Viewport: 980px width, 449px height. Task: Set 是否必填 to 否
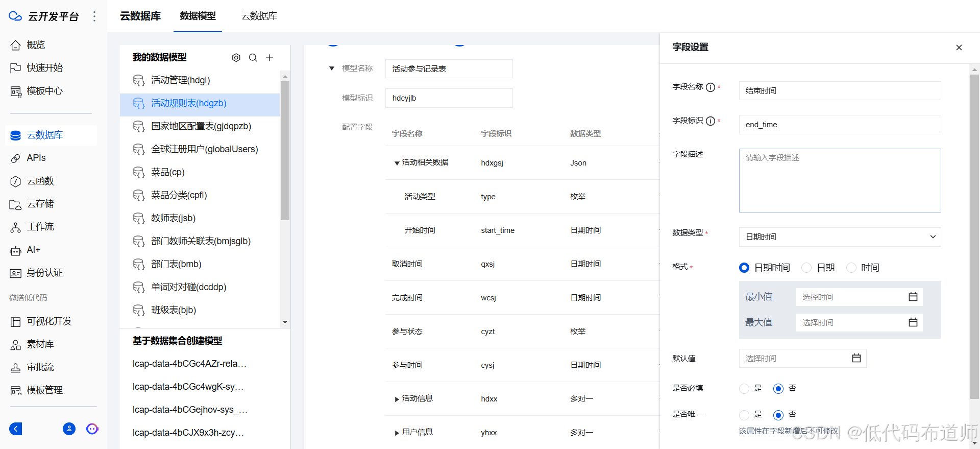[778, 388]
